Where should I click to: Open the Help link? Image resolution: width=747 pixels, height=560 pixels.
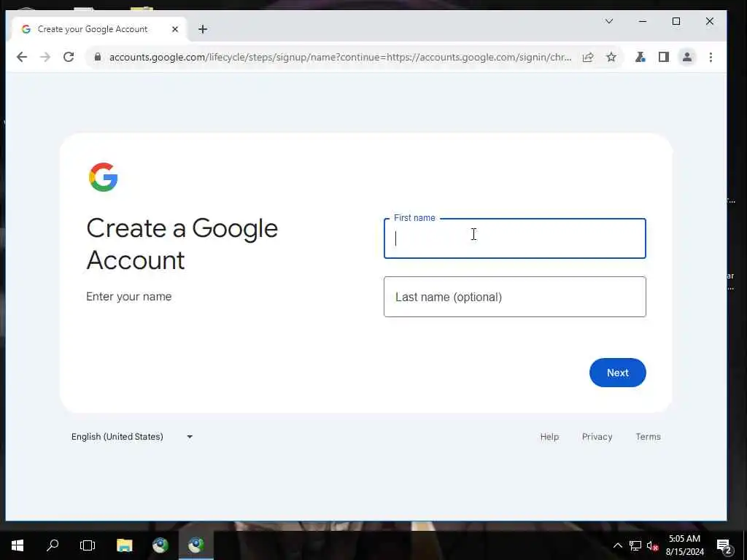(x=549, y=437)
